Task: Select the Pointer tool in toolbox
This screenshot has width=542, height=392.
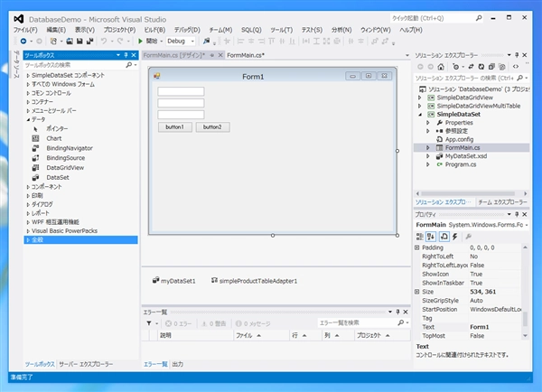Action: [x=57, y=128]
